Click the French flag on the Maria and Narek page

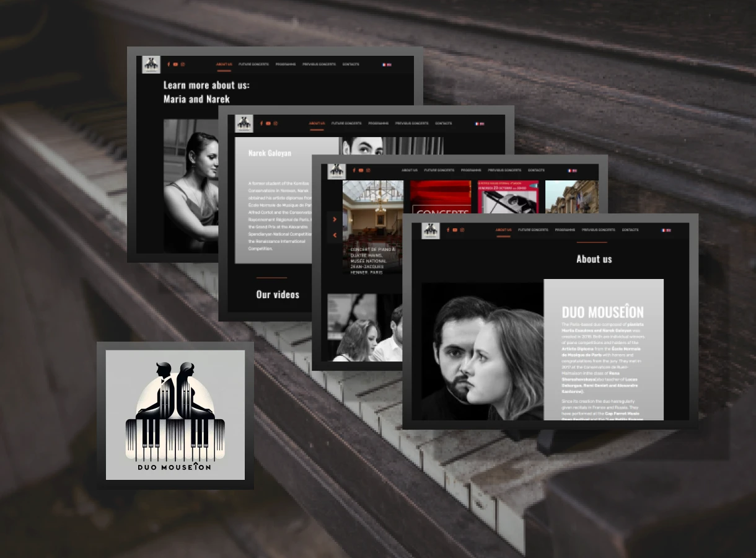(384, 64)
